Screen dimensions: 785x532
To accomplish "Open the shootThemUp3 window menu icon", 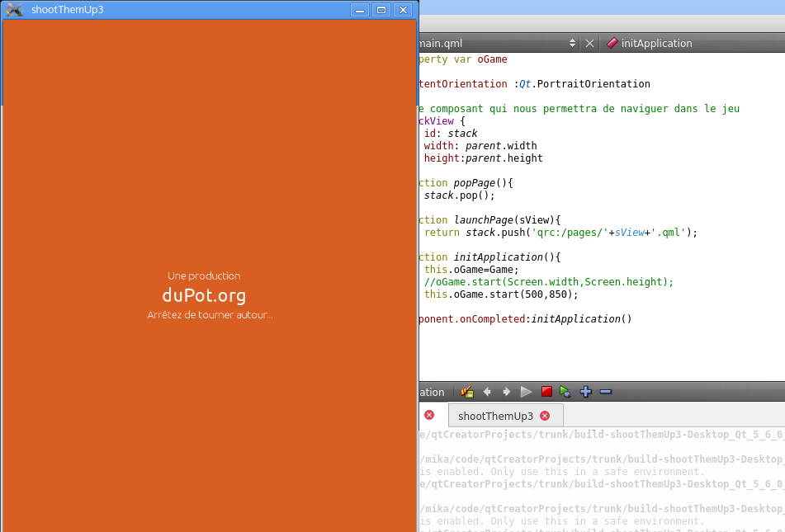I will click(14, 10).
